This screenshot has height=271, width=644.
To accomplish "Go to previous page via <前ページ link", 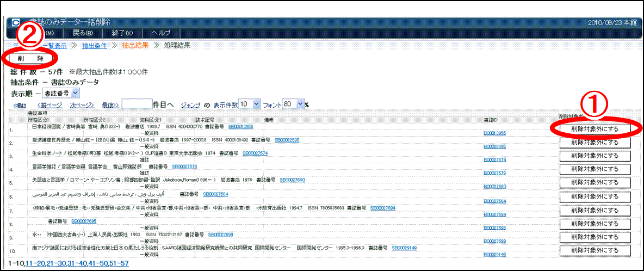I will [x=49, y=105].
